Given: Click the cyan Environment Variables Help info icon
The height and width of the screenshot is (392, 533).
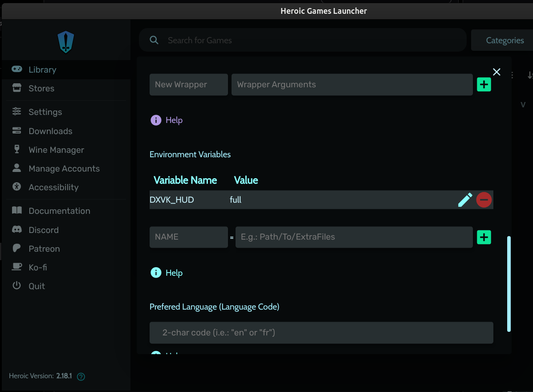Looking at the screenshot, I should (x=156, y=273).
